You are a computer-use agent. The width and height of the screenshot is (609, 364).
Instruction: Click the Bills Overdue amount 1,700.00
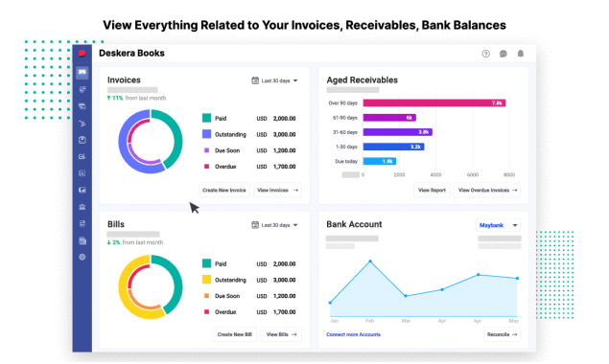pos(284,312)
